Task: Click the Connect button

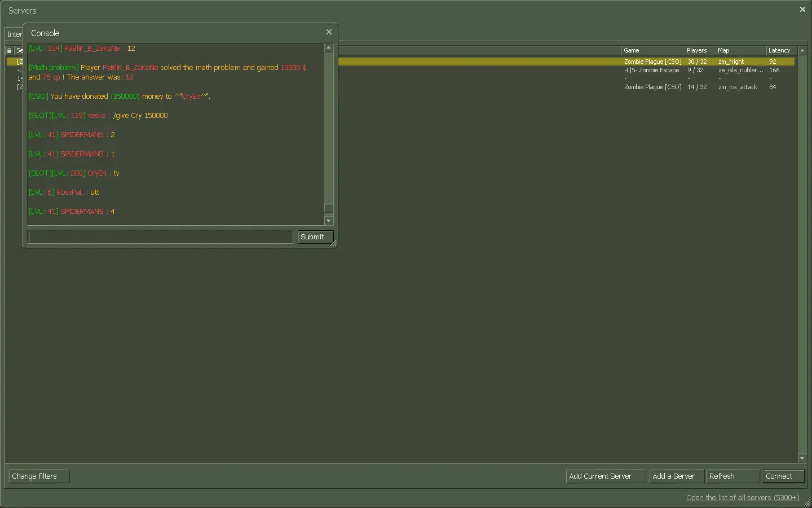Action: (783, 476)
